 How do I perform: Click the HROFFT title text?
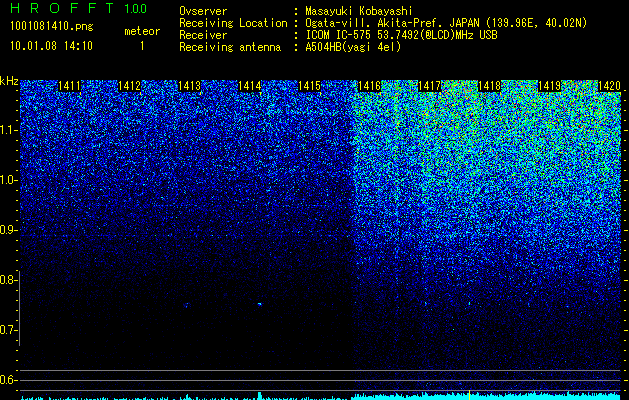(x=63, y=8)
